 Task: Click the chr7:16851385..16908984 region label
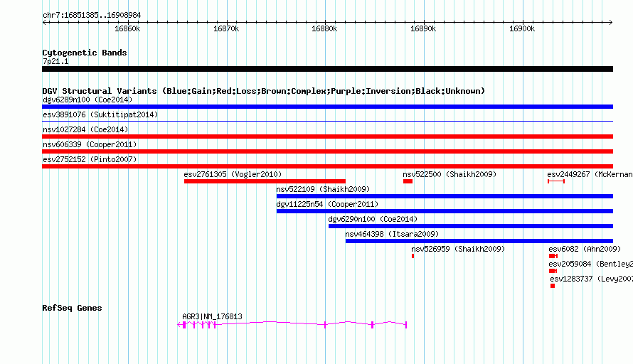coord(92,16)
